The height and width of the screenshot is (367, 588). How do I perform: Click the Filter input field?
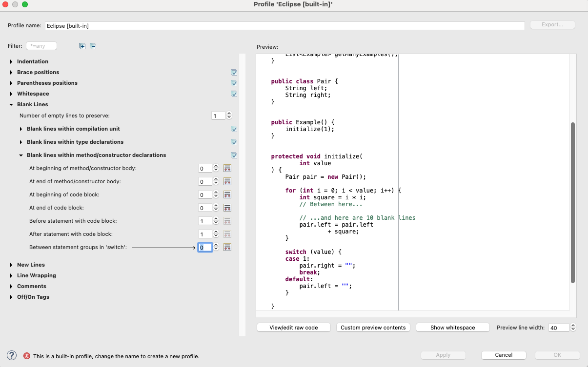coord(41,46)
